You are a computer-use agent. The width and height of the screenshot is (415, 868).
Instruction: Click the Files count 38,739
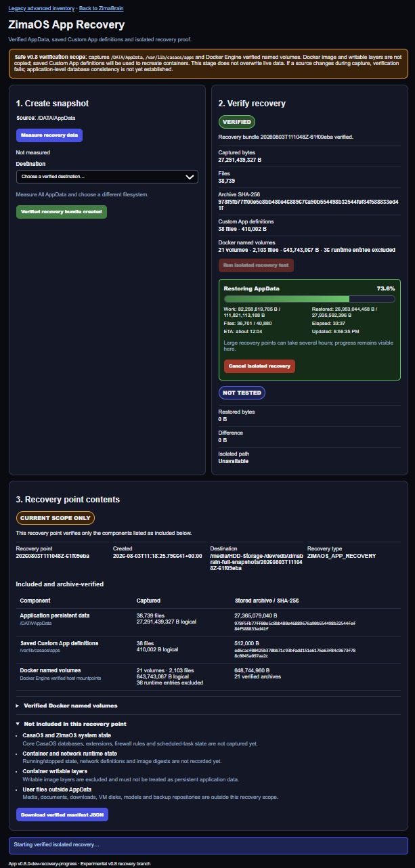(x=226, y=181)
